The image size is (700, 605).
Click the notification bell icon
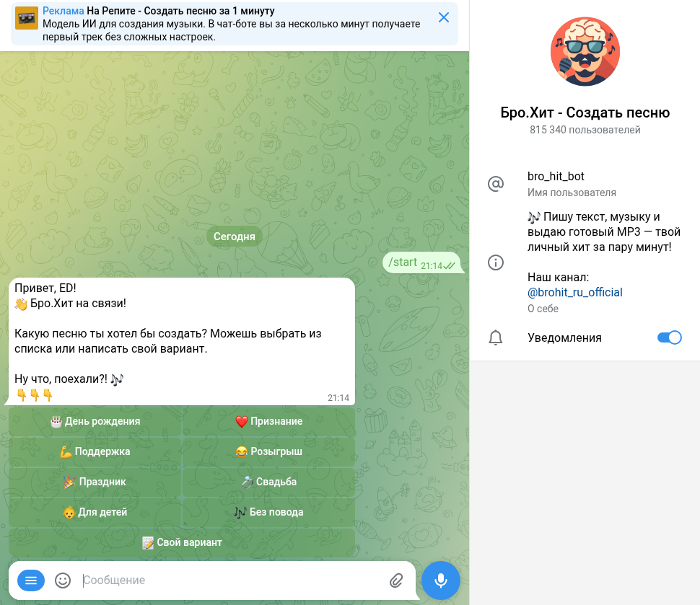(496, 337)
